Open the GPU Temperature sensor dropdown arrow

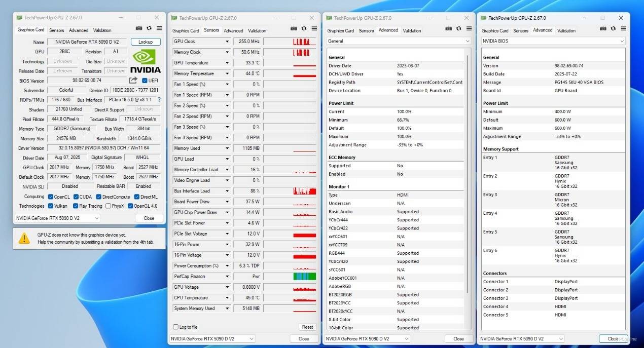coord(227,63)
